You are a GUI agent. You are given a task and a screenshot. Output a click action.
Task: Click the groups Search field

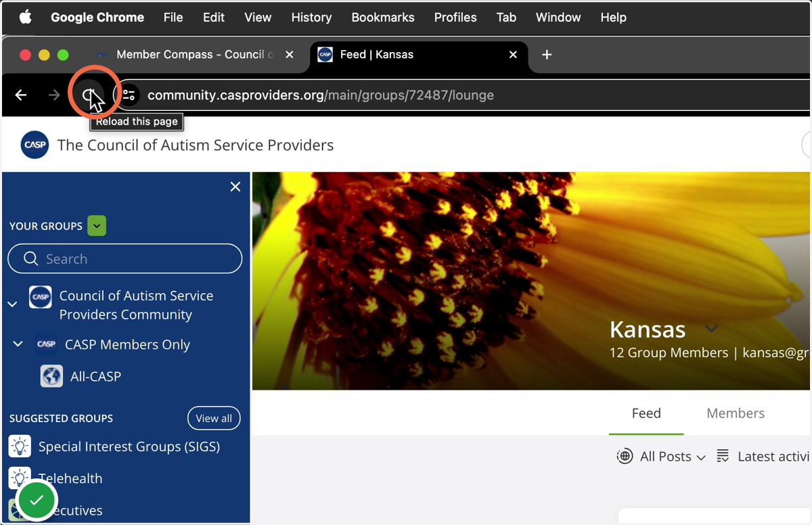click(x=125, y=259)
